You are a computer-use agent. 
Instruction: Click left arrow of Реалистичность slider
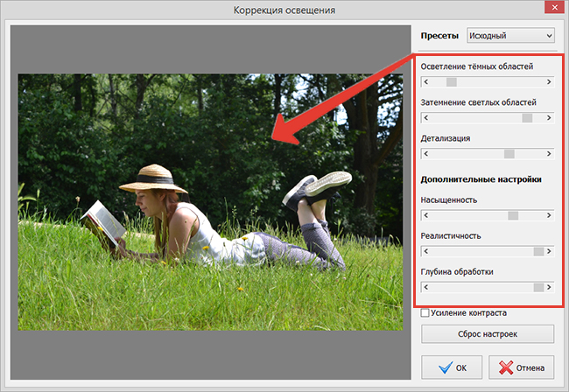click(x=426, y=251)
